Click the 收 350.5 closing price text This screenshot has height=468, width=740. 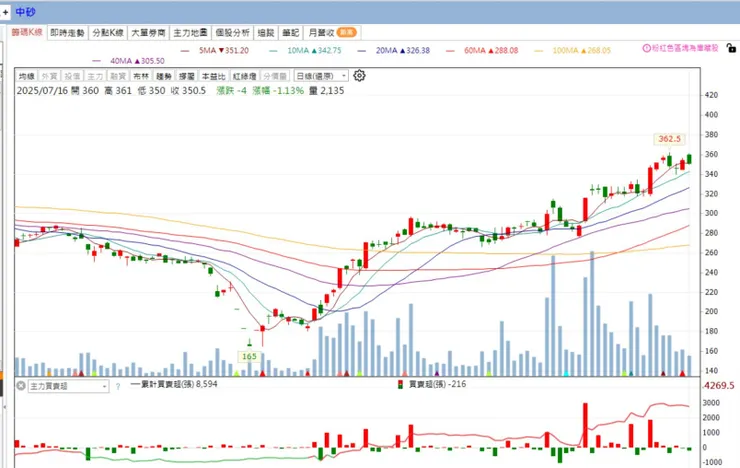coord(188,91)
